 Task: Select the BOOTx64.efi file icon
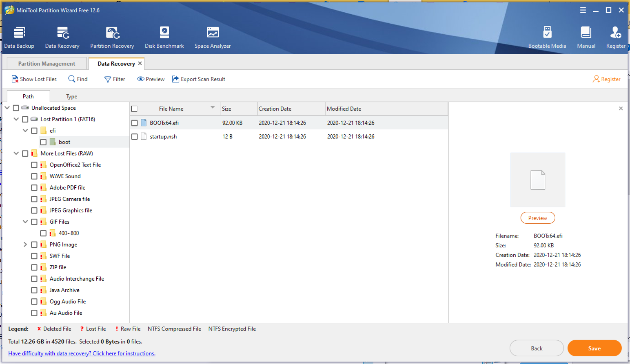pyautogui.click(x=144, y=123)
